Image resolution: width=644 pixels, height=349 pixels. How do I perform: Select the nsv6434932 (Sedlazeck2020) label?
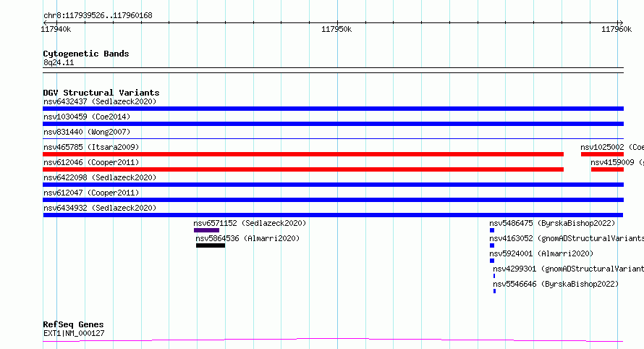[x=100, y=208]
